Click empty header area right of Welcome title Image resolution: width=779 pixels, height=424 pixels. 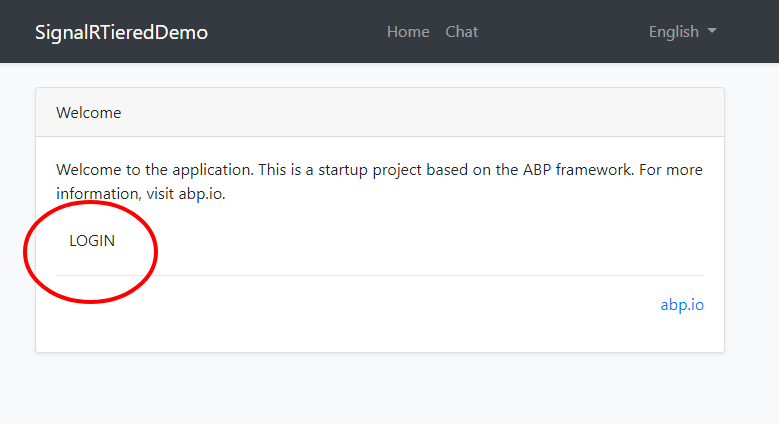420,113
